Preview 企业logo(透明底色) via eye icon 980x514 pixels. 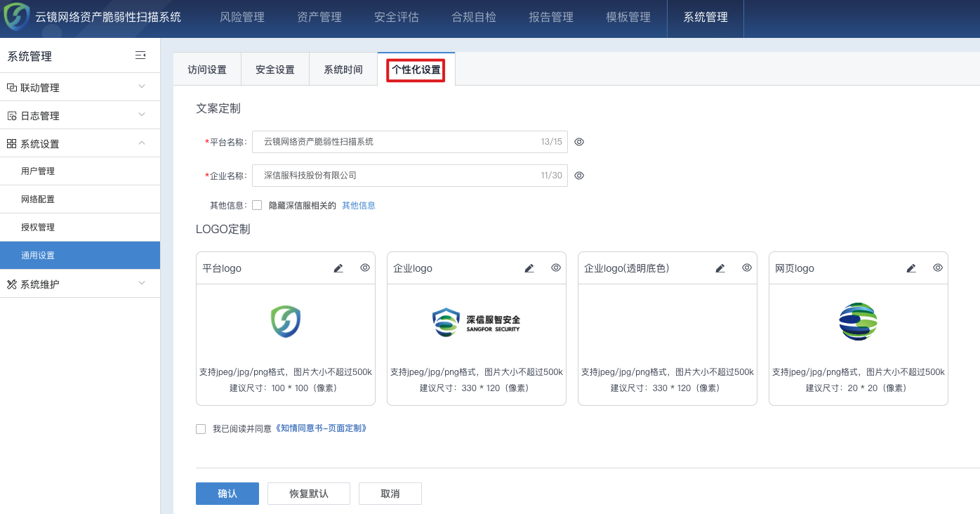pyautogui.click(x=747, y=268)
